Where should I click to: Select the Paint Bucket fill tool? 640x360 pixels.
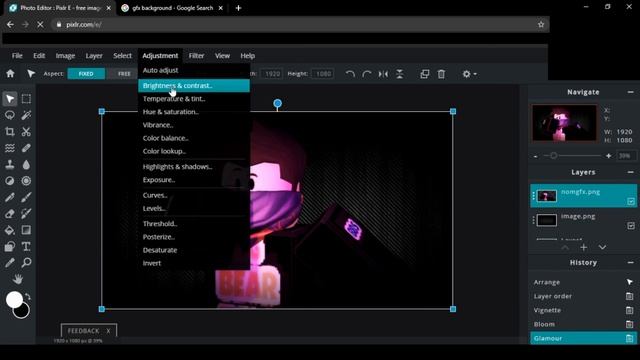10,230
